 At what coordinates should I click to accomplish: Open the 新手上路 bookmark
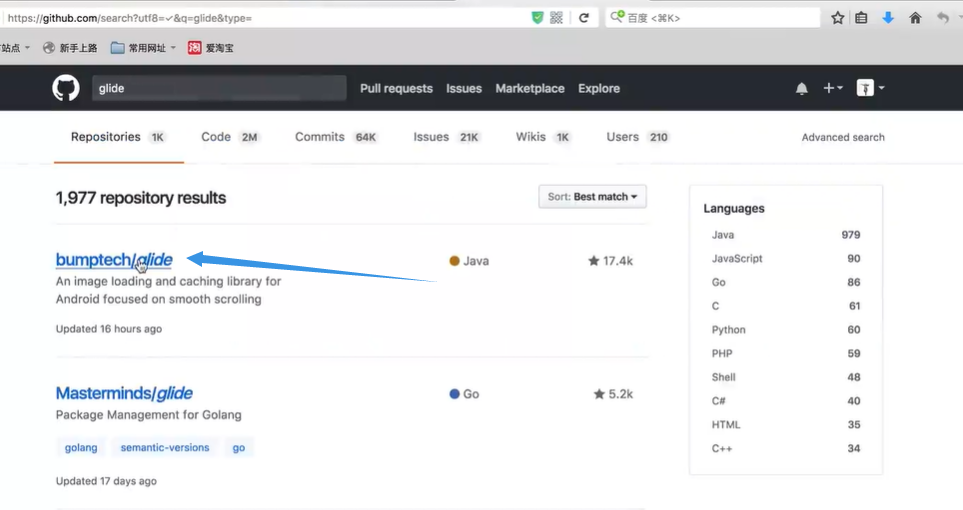[x=70, y=48]
